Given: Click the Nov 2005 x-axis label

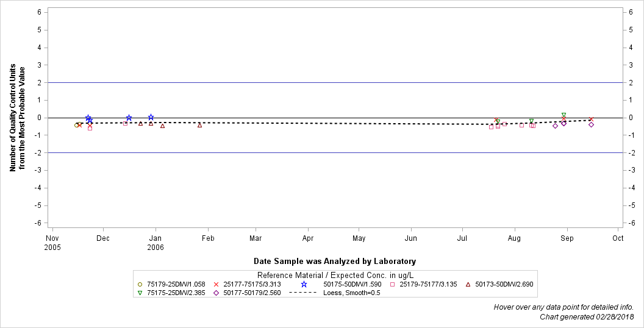Looking at the screenshot, I should pyautogui.click(x=52, y=243).
